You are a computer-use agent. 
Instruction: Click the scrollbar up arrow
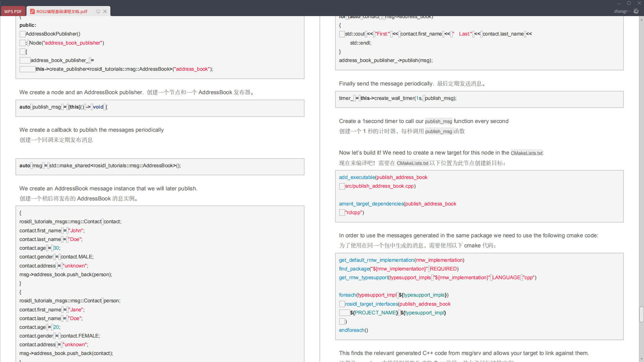point(641,19)
